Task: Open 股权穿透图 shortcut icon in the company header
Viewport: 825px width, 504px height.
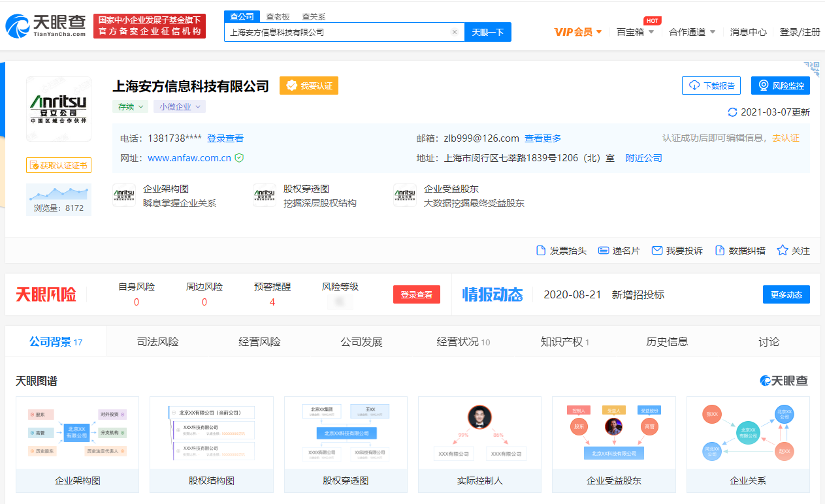Action: (264, 195)
